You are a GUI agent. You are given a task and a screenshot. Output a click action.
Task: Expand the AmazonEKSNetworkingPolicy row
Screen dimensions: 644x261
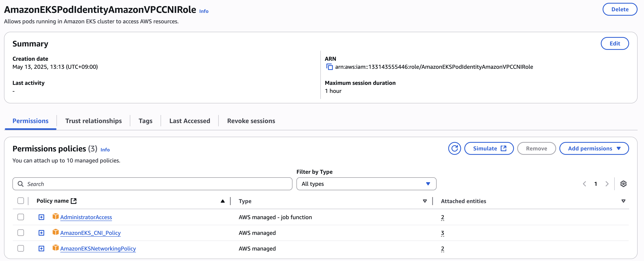[x=41, y=249]
